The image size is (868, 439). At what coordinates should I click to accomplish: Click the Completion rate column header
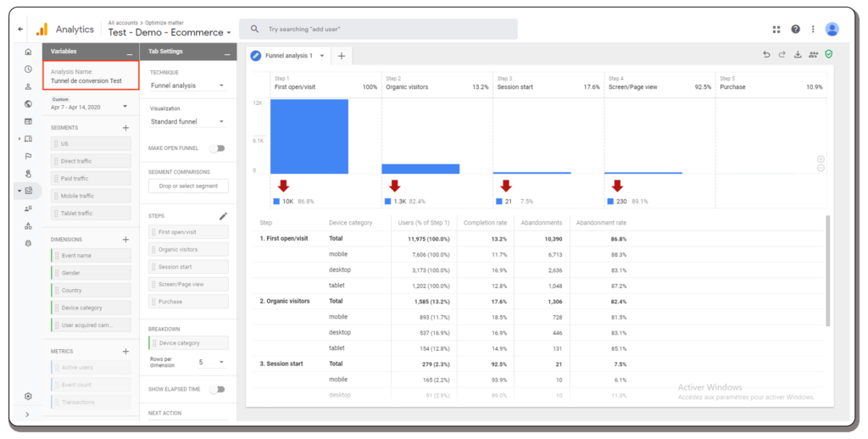485,223
